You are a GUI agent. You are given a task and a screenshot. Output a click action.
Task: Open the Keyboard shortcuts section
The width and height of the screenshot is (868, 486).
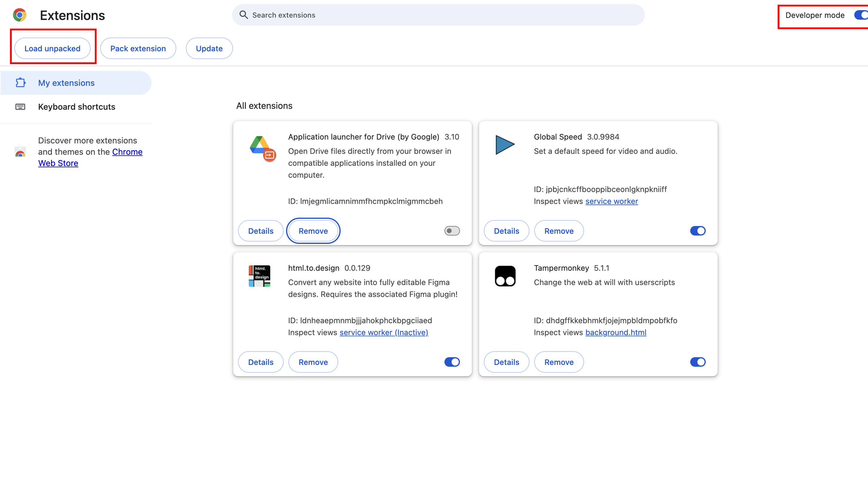pos(76,107)
